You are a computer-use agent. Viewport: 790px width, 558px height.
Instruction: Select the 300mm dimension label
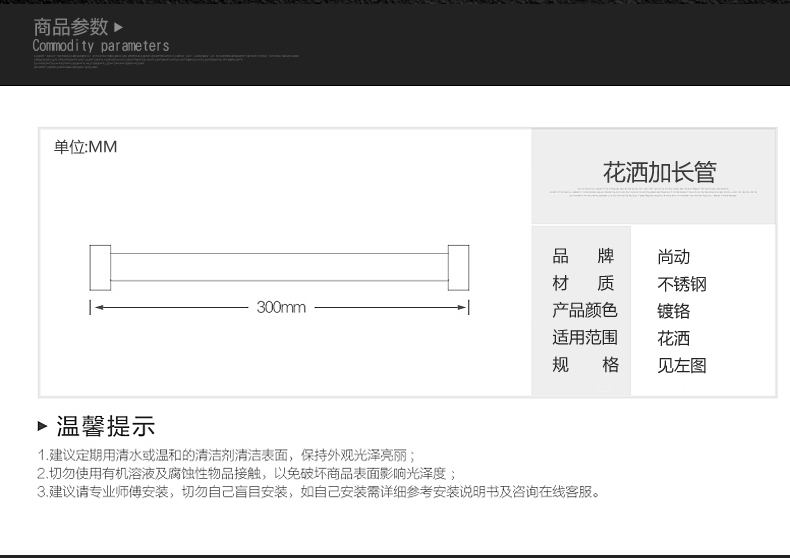coord(281,307)
